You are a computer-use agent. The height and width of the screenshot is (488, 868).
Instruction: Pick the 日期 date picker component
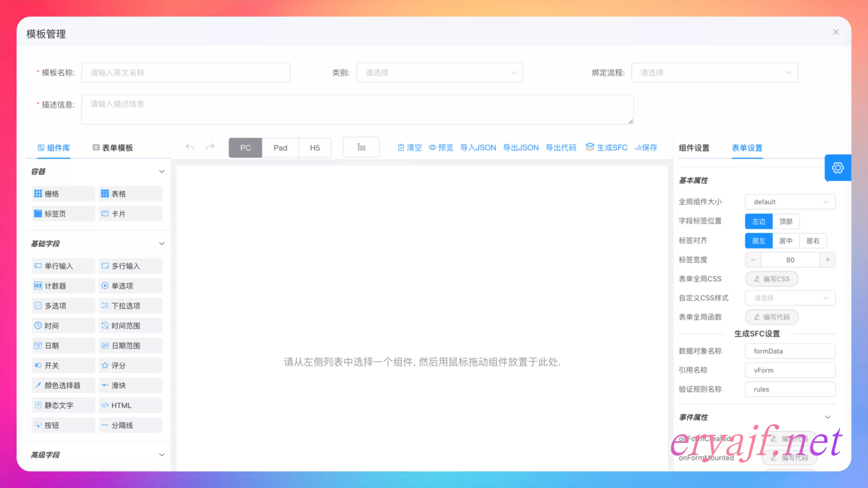[x=63, y=346]
